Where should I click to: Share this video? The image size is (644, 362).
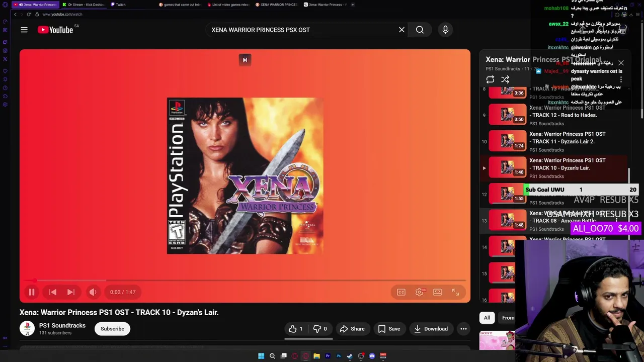tap(352, 329)
